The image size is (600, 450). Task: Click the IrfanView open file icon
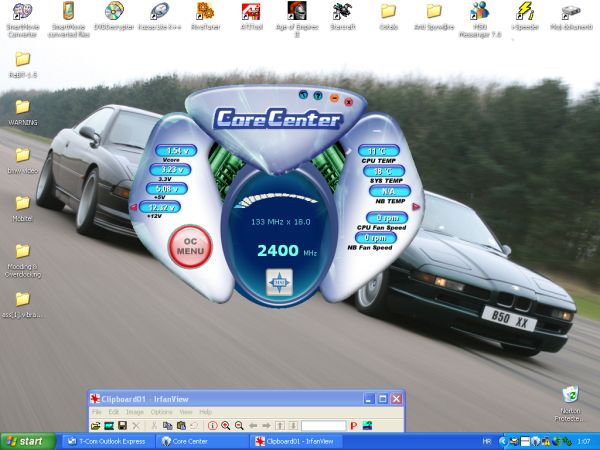(x=96, y=426)
